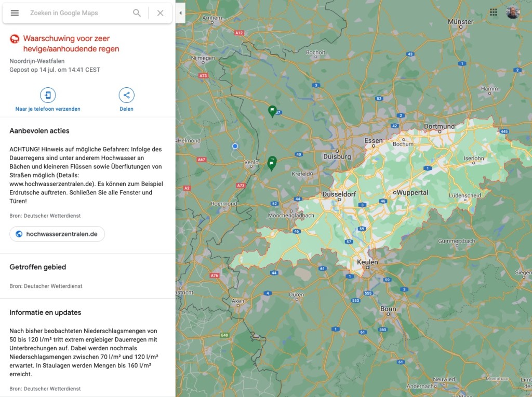532x397 pixels.
Task: Click the send-to-phone icon
Action: pos(48,95)
